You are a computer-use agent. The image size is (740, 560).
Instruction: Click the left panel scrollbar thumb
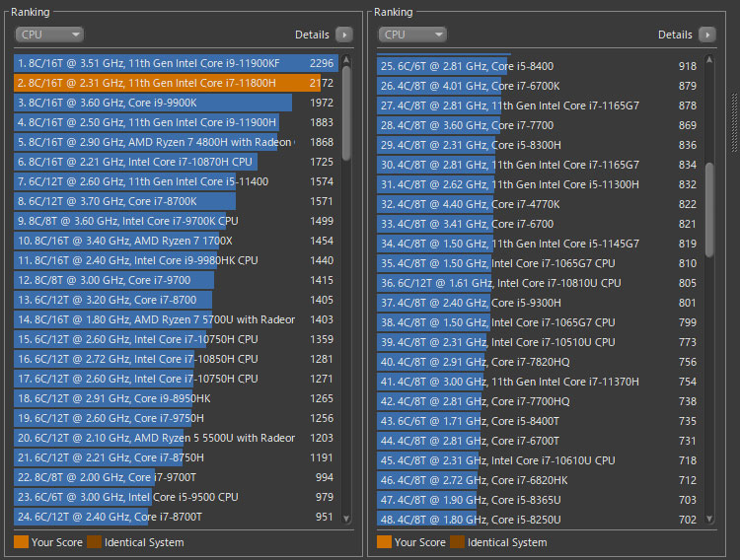(346, 113)
